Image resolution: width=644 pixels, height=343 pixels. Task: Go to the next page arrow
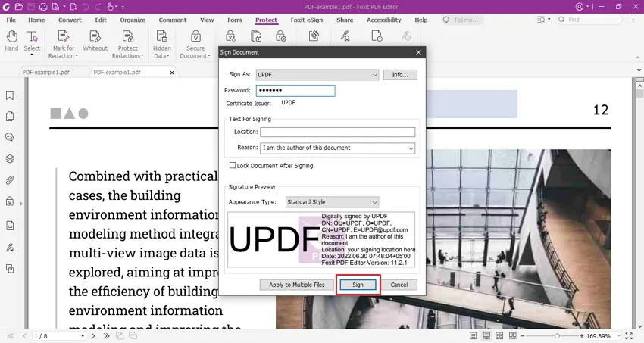click(93, 336)
